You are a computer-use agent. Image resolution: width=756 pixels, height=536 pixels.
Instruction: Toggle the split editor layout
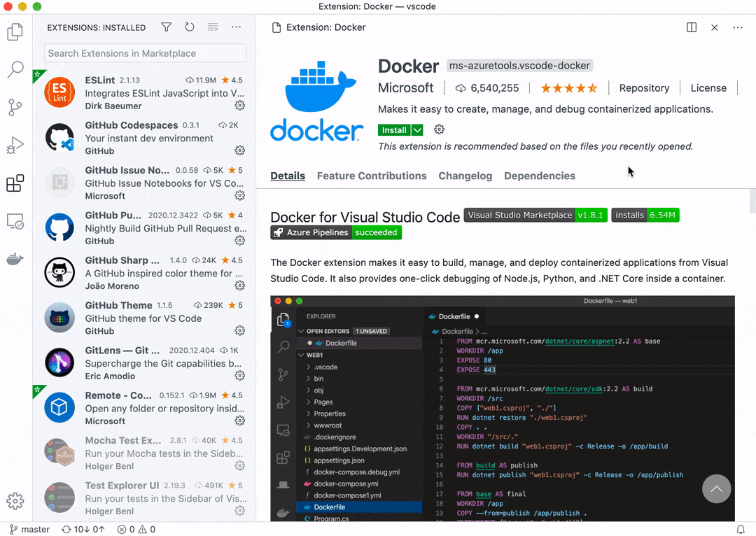[691, 27]
